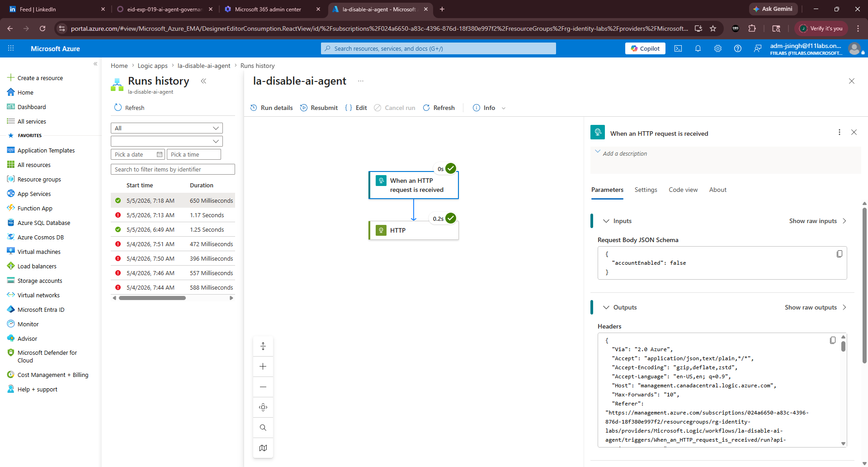
Task: Edit the logic app workflow
Action: [x=356, y=108]
